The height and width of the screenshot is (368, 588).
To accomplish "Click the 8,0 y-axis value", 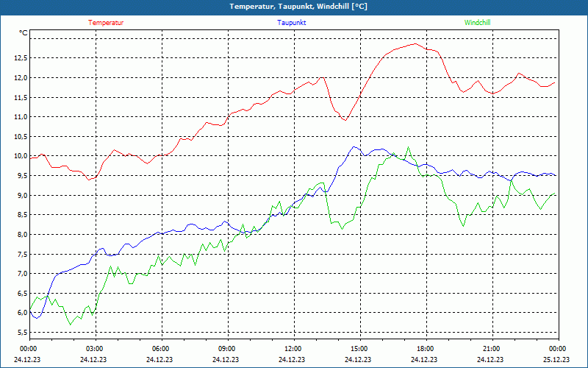I will pos(22,234).
